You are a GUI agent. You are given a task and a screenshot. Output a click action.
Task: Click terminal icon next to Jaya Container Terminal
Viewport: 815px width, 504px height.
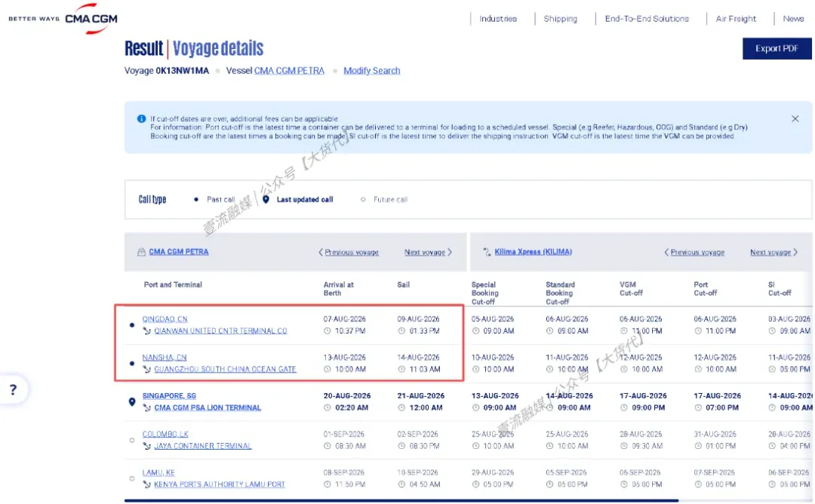(147, 446)
